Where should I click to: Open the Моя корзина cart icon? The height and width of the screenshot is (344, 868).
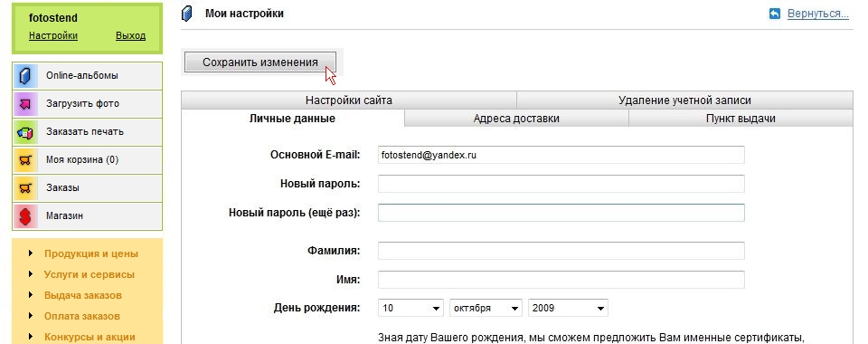(25, 160)
